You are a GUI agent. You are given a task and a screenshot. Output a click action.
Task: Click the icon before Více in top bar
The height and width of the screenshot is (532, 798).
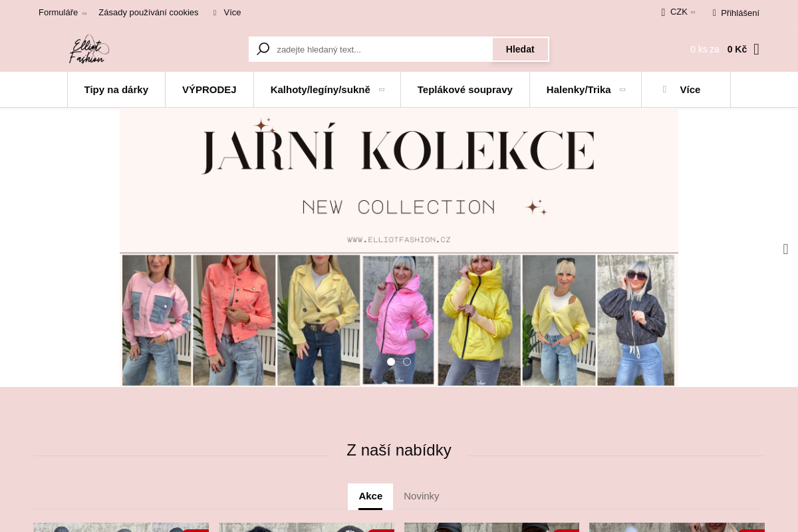[214, 12]
